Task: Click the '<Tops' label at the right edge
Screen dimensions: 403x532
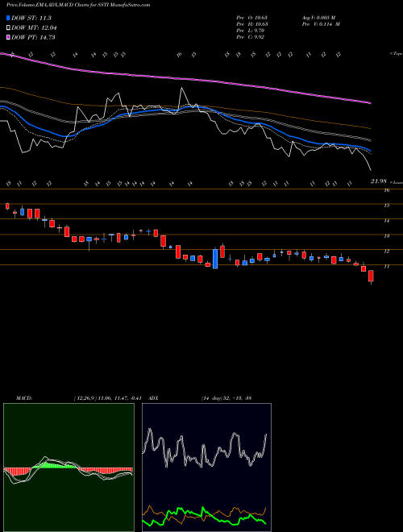Action: (396, 54)
